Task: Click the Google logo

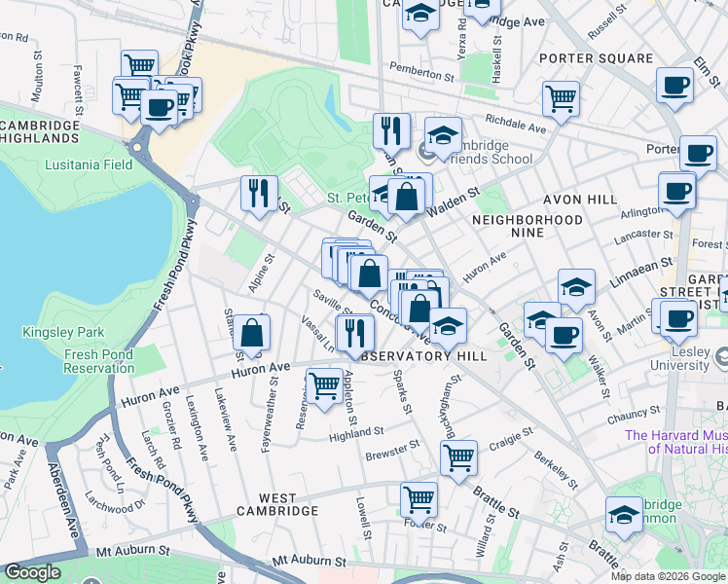Action: [x=33, y=572]
